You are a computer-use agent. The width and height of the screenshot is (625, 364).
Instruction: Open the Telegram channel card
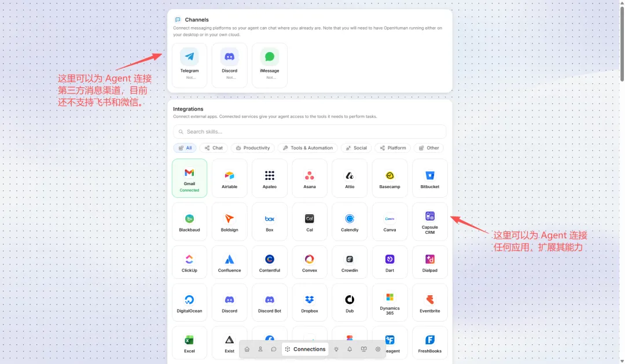coord(189,65)
